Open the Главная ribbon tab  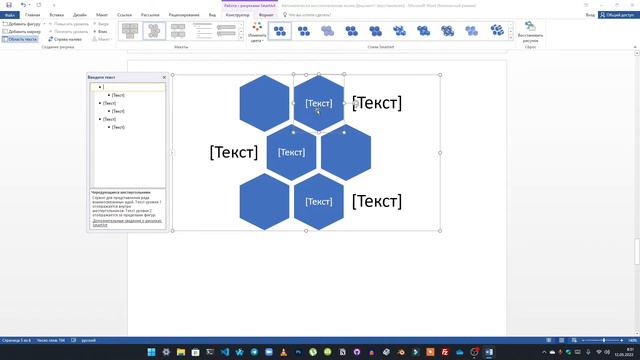point(33,15)
